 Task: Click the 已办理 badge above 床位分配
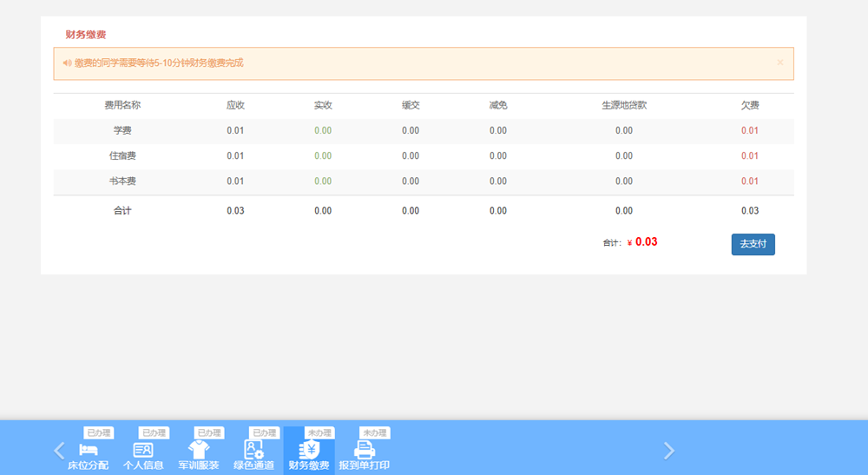point(98,432)
